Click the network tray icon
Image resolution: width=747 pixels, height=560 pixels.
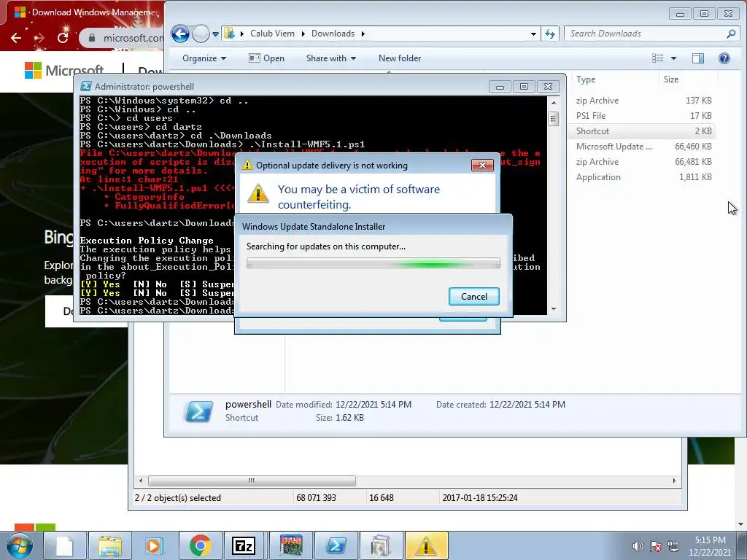pos(673,546)
